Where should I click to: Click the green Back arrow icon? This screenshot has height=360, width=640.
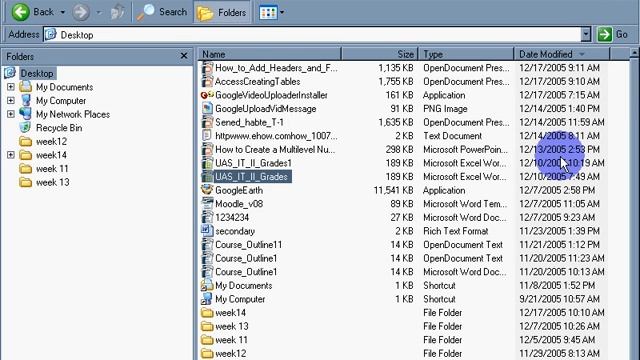tap(20, 12)
